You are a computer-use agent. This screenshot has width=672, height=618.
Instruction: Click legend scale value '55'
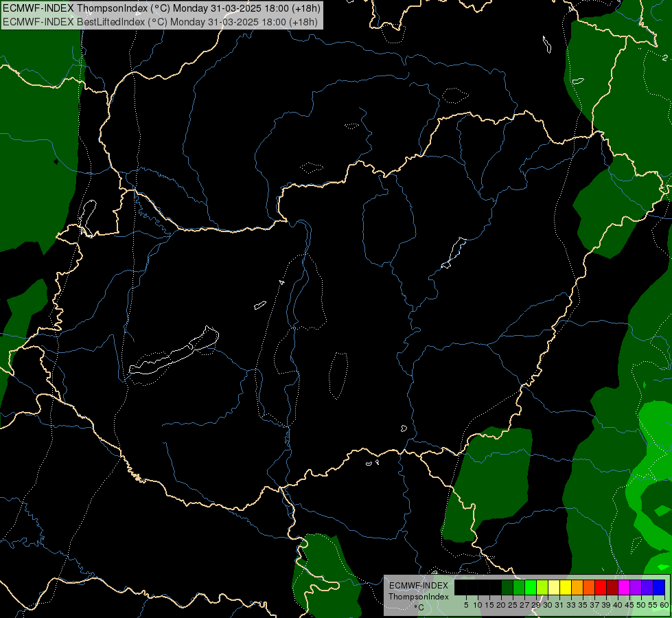tap(653, 605)
